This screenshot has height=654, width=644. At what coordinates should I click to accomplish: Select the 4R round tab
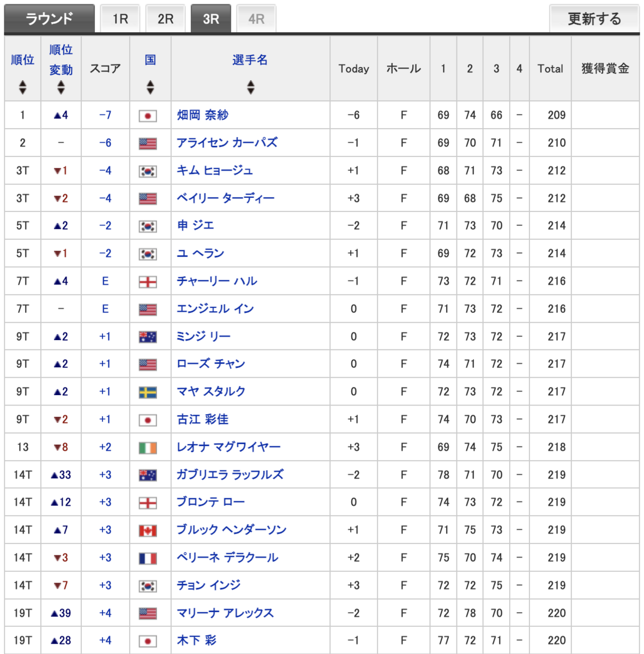[x=256, y=19]
